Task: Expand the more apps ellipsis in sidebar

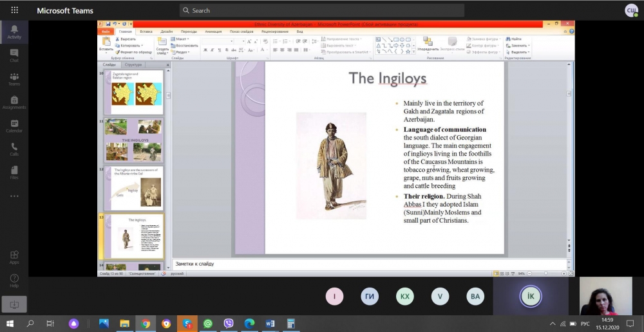Action: tap(14, 196)
